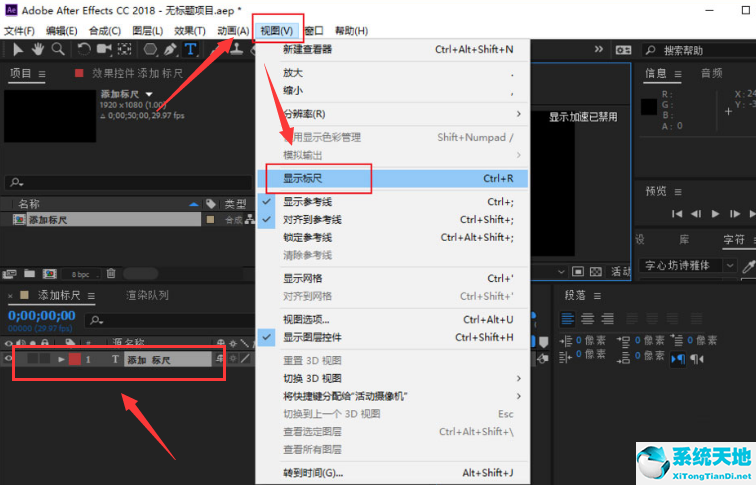
Task: Open the Info panel menu
Action: click(678, 74)
